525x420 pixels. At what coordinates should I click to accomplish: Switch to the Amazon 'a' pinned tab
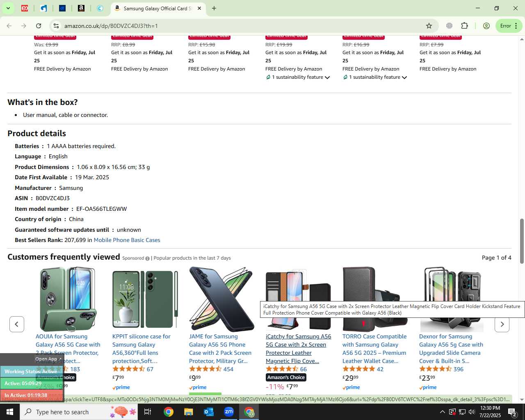(x=81, y=8)
